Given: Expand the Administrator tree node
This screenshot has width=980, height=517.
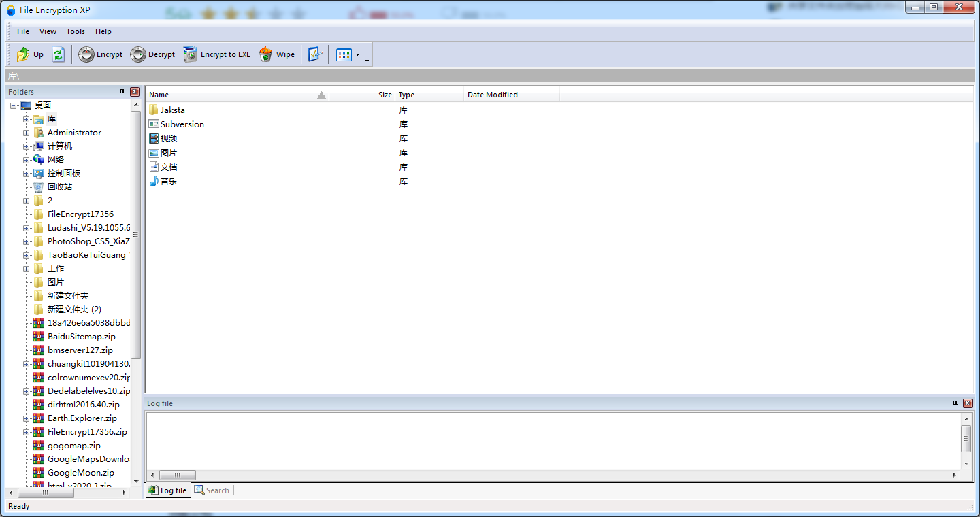Looking at the screenshot, I should click(27, 133).
